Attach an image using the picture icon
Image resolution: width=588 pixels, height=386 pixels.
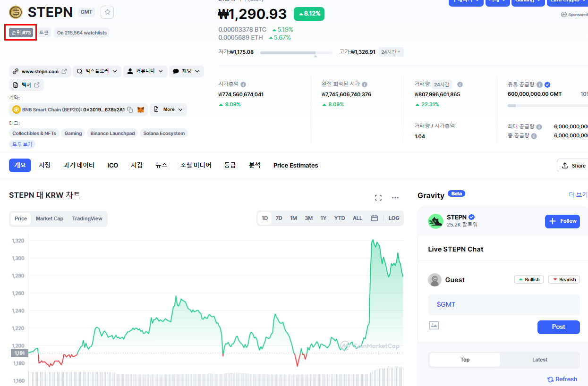coord(434,325)
